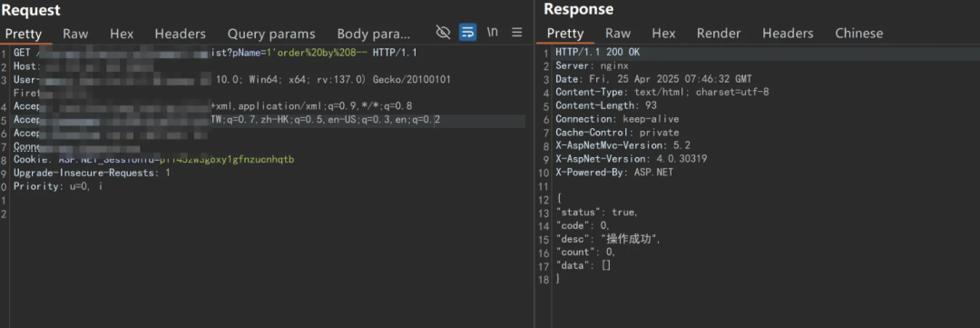Click the "data": [] JSON line
This screenshot has width=980, height=328.
click(583, 265)
